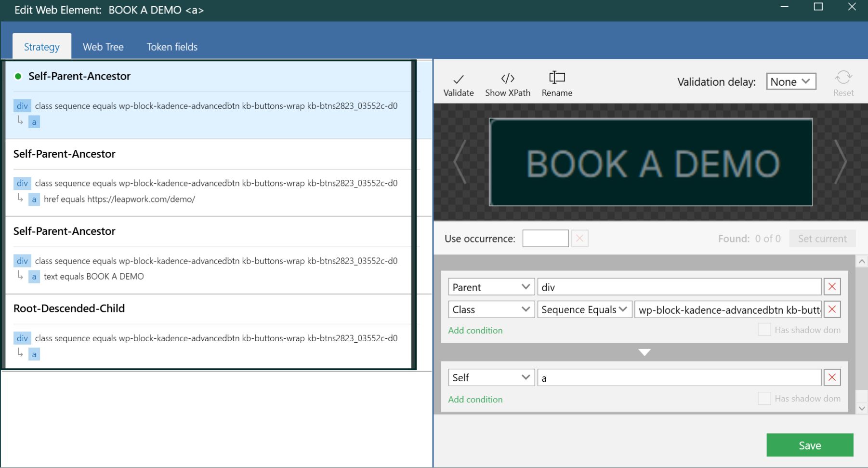Click the green Save button
The image size is (868, 468).
click(x=810, y=445)
